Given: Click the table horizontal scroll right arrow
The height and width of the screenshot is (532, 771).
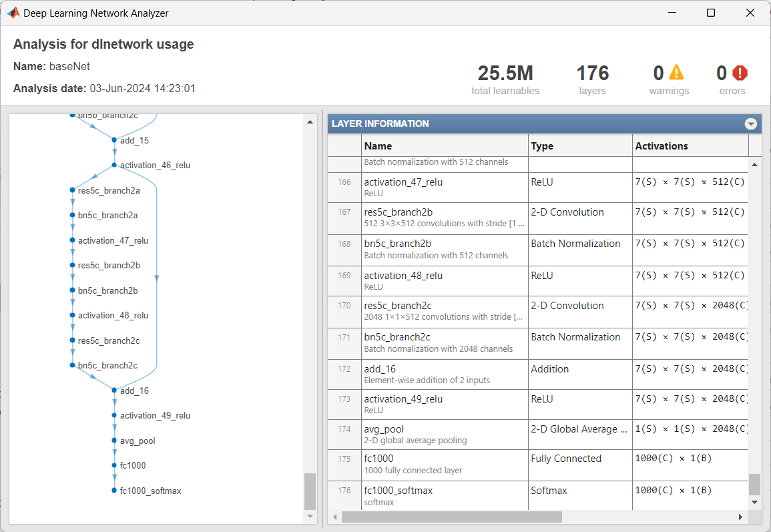Looking at the screenshot, I should point(740,517).
